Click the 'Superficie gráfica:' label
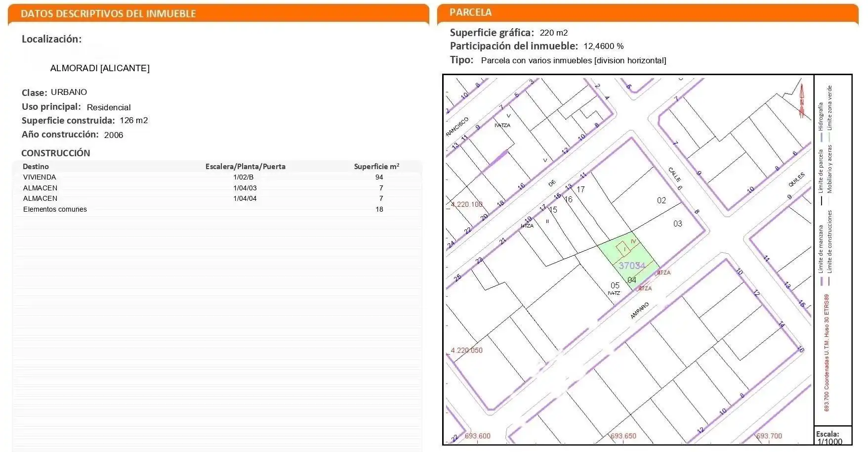The image size is (868, 452). coord(492,33)
